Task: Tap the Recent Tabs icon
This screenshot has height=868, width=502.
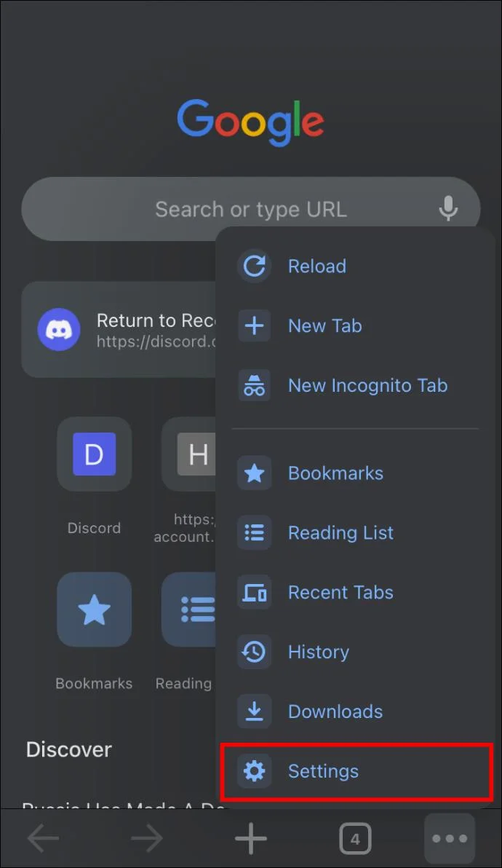Action: (254, 592)
